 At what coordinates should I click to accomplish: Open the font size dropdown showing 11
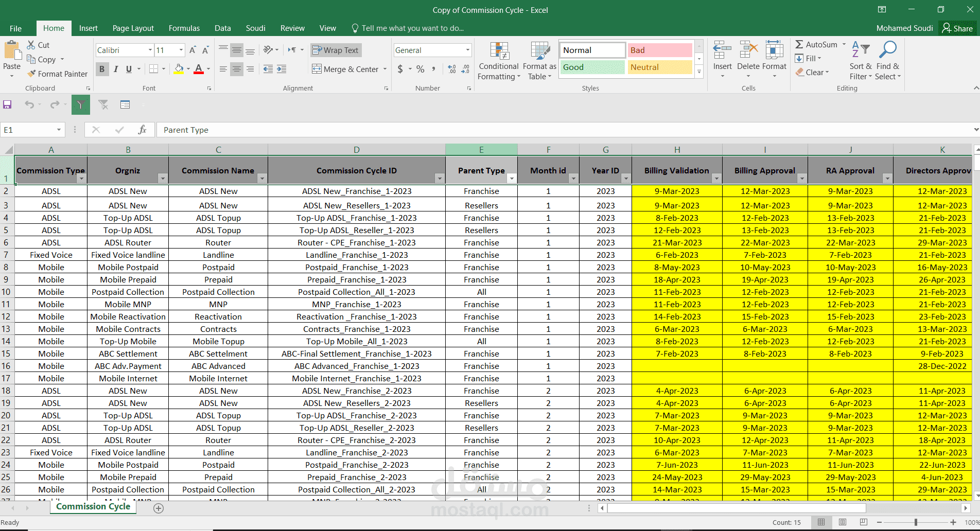[x=181, y=50]
